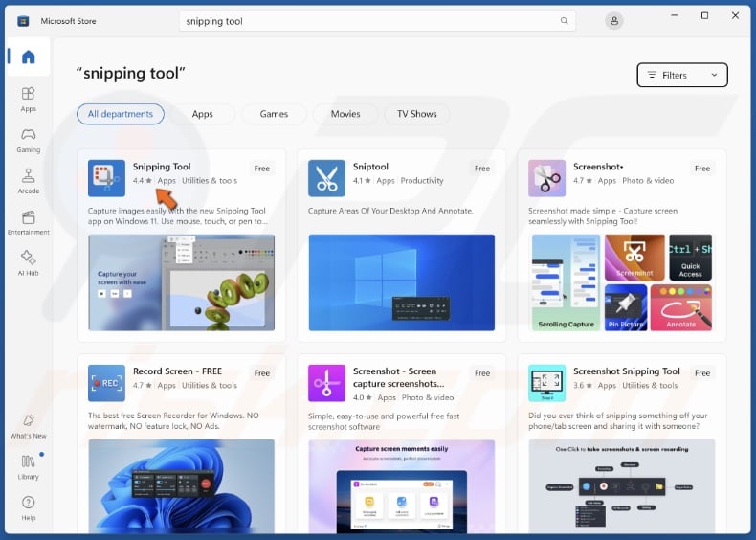Click the Free button for Snipping Tool
Image resolution: width=756 pixels, height=540 pixels.
coord(262,169)
